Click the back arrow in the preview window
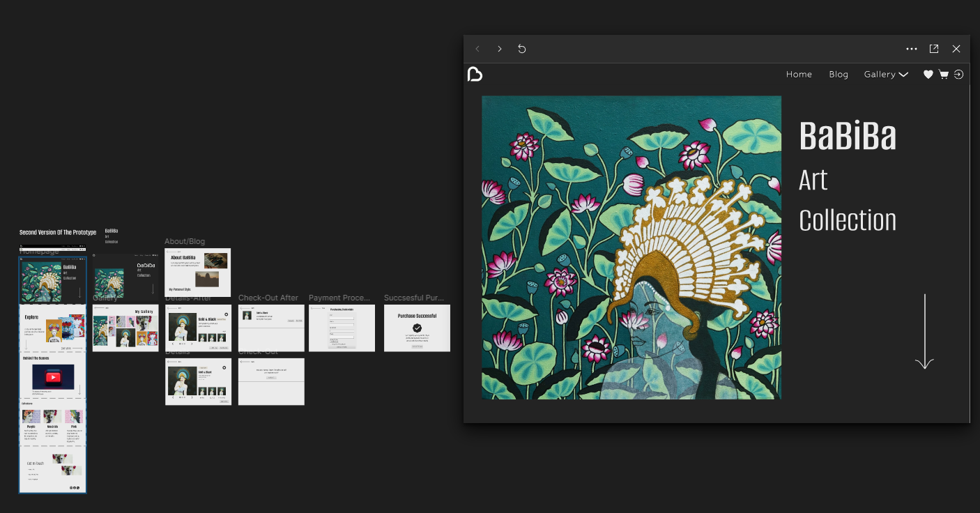Image resolution: width=980 pixels, height=513 pixels. pyautogui.click(x=477, y=49)
